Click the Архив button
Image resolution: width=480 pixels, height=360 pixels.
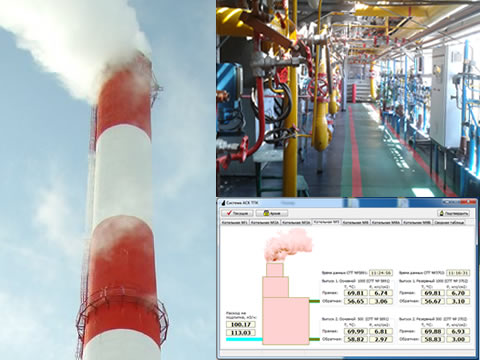click(x=272, y=213)
